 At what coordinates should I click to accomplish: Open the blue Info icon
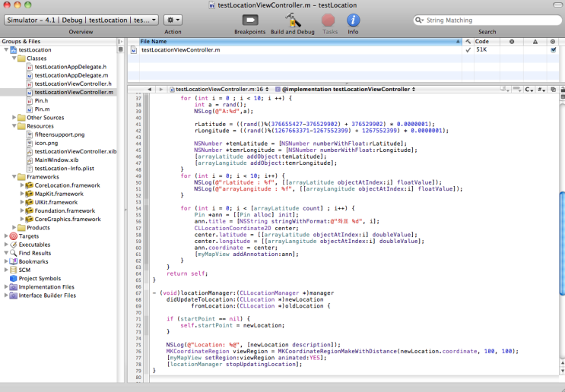(353, 21)
